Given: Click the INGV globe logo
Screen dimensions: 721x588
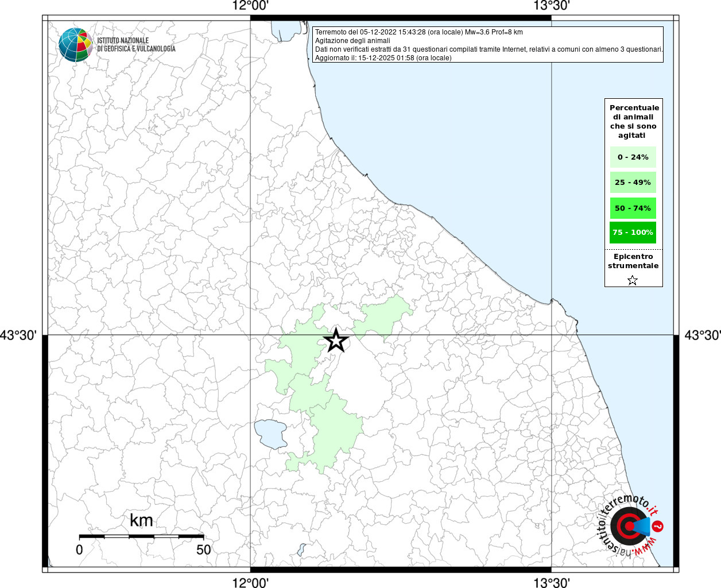Looking at the screenshot, I should (x=75, y=44).
